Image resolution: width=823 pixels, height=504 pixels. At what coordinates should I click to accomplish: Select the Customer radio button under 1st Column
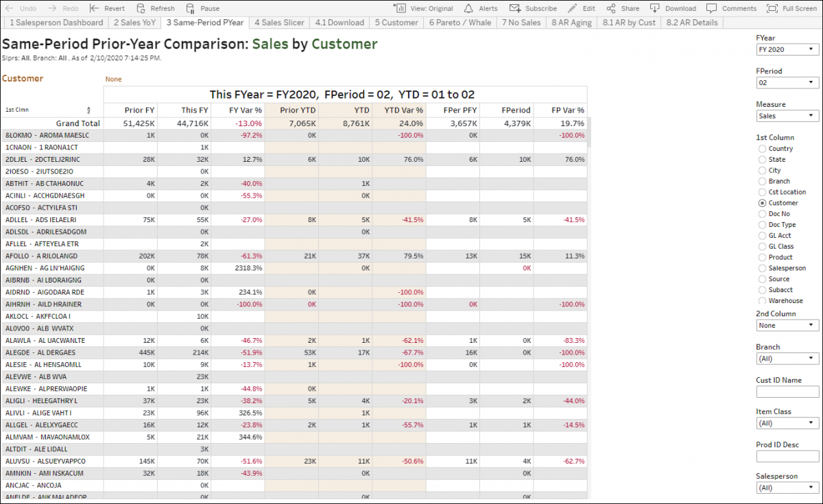(x=761, y=203)
